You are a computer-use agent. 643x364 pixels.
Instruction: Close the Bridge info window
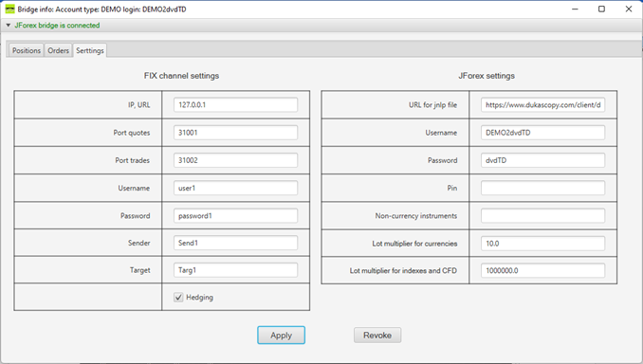629,9
